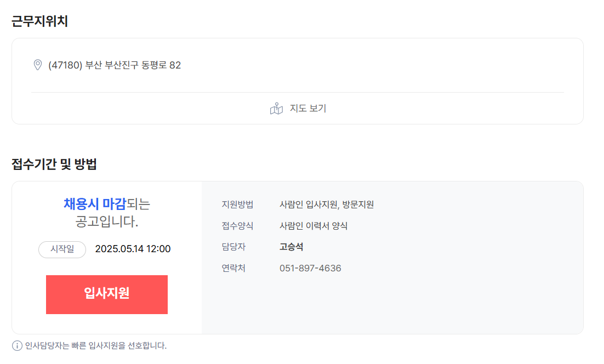This screenshot has height=364, width=604.
Task: Select the address text 부산 부산진구 동평로 82
Action: pyautogui.click(x=133, y=65)
